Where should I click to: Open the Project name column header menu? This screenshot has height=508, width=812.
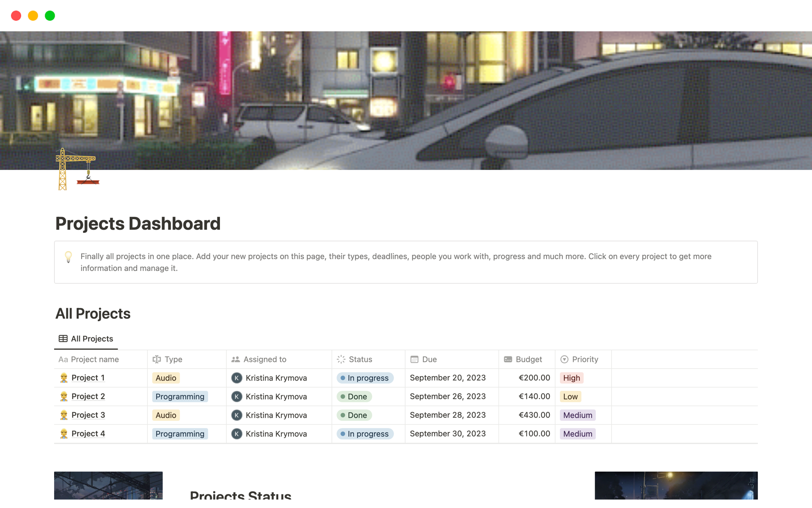click(x=94, y=359)
